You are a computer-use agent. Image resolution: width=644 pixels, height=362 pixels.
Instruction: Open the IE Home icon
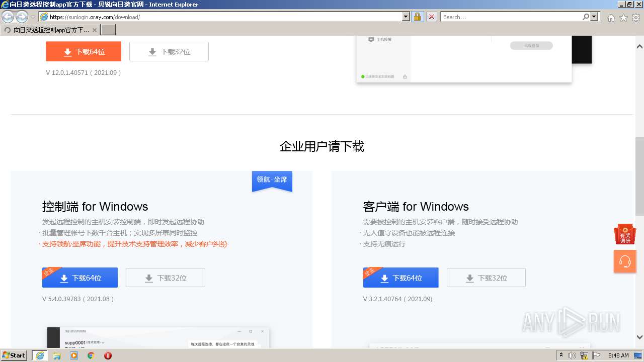pos(611,18)
